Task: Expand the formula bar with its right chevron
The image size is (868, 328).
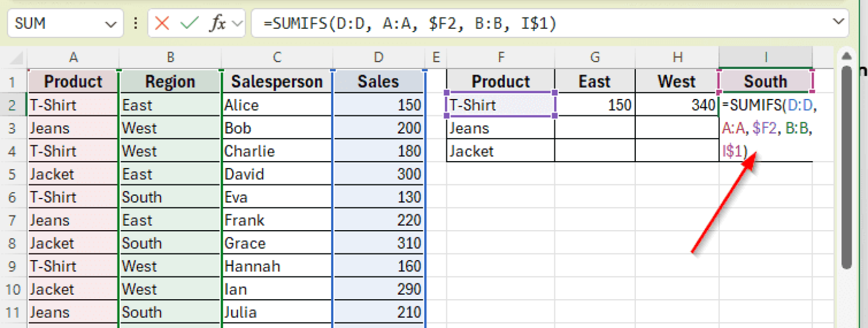Action: (837, 23)
